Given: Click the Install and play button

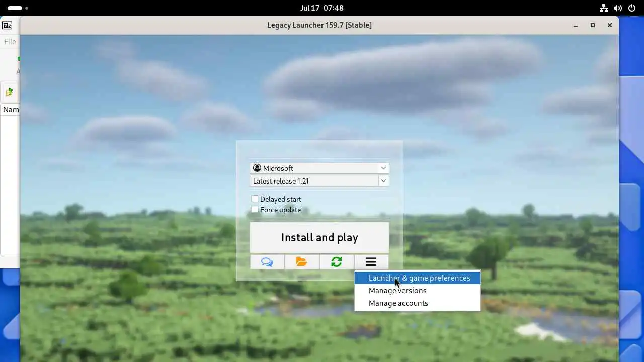Looking at the screenshot, I should pos(319,237).
